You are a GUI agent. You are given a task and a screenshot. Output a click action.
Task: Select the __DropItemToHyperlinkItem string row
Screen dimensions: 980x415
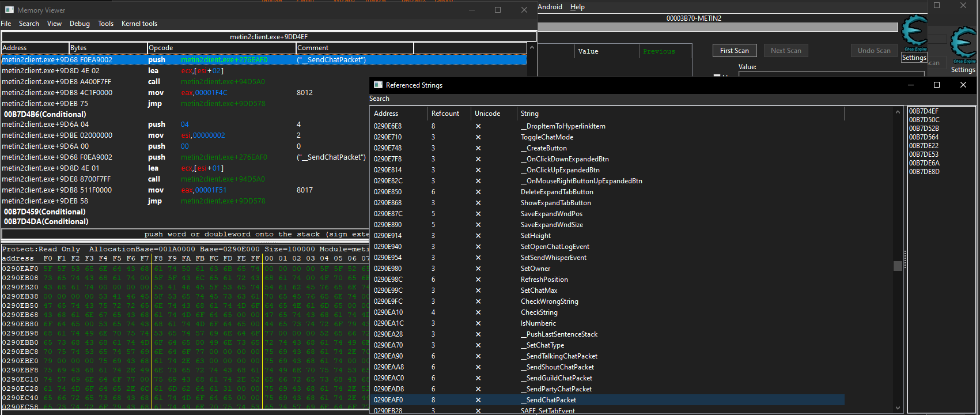[x=607, y=126]
